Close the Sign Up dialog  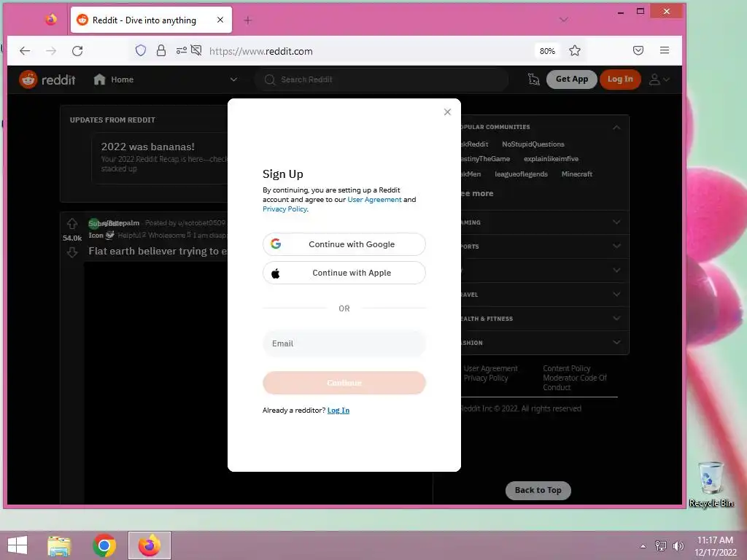(x=447, y=112)
